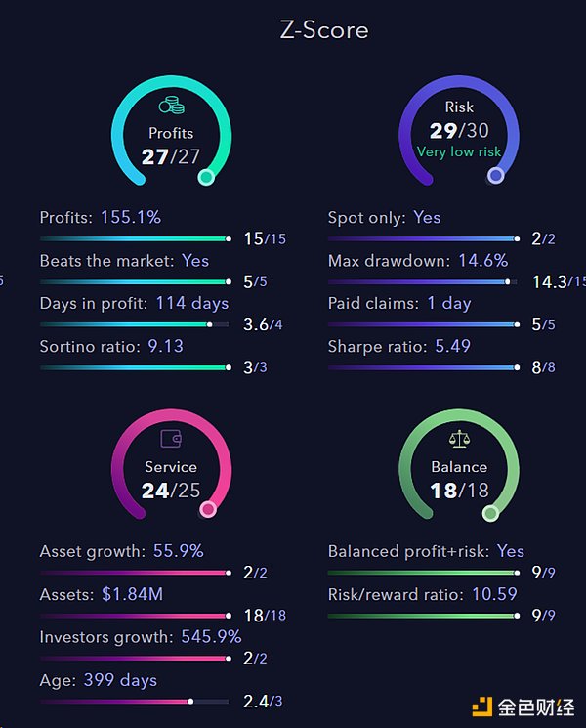Screen dimensions: 586x728
Task: Click the Z-Score heading
Action: [324, 29]
